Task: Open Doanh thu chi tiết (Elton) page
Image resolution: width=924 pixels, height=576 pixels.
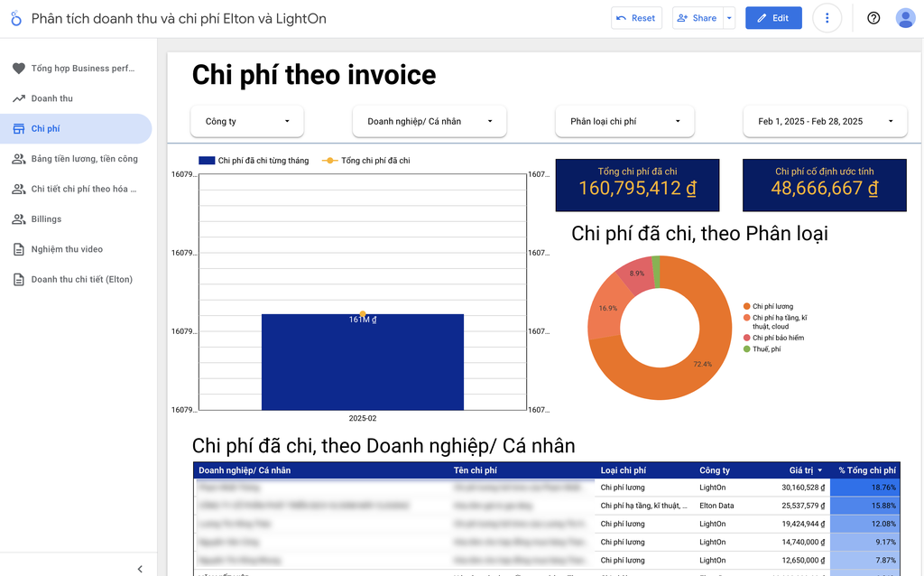Action: coord(81,280)
